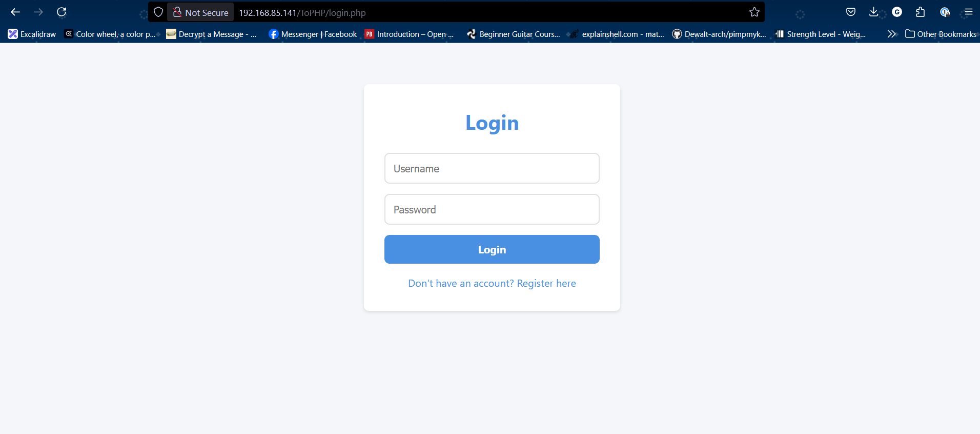Bookmark this page with the star icon
The height and width of the screenshot is (434, 980).
click(754, 12)
